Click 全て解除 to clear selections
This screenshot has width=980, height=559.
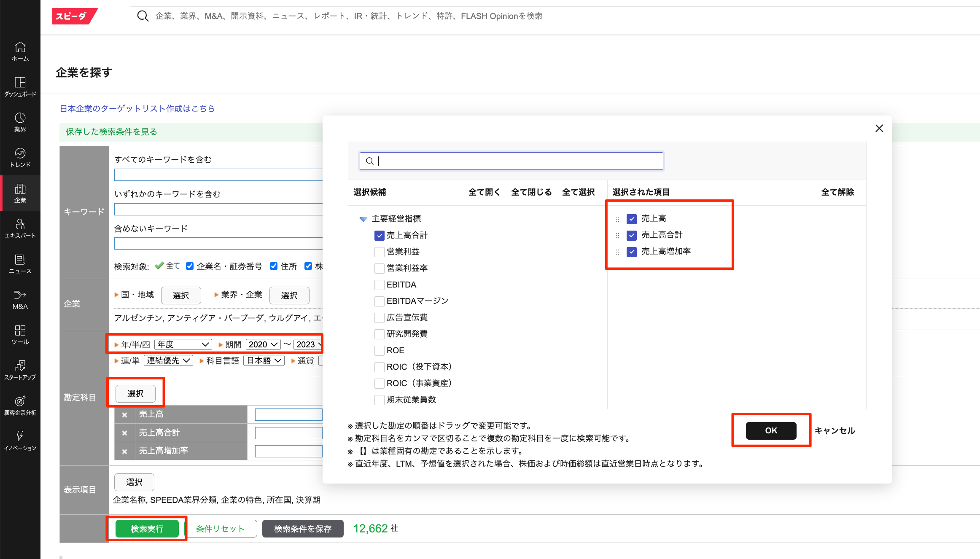pyautogui.click(x=837, y=192)
